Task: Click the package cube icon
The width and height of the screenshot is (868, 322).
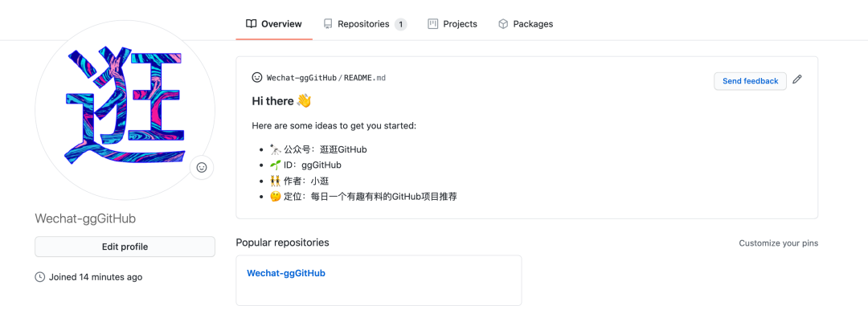Action: [x=503, y=24]
